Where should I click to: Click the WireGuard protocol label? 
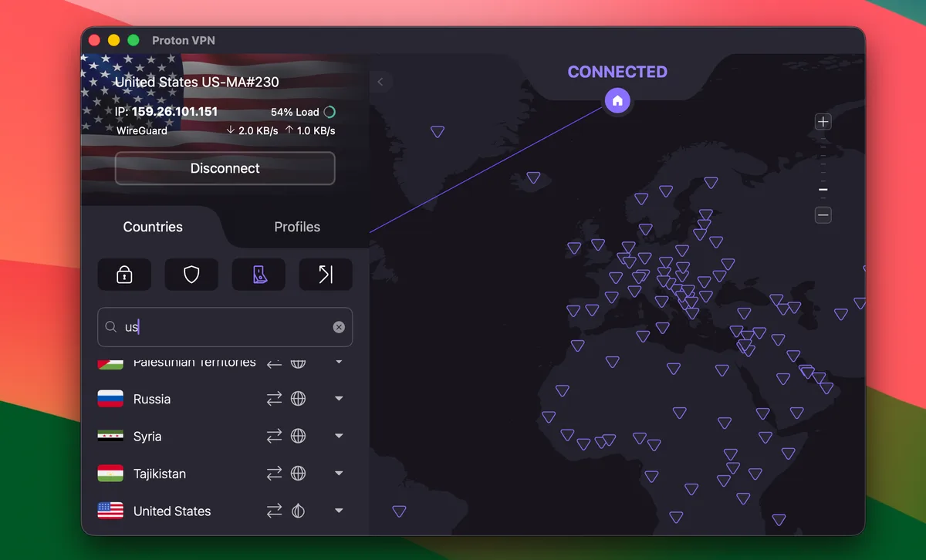(142, 130)
